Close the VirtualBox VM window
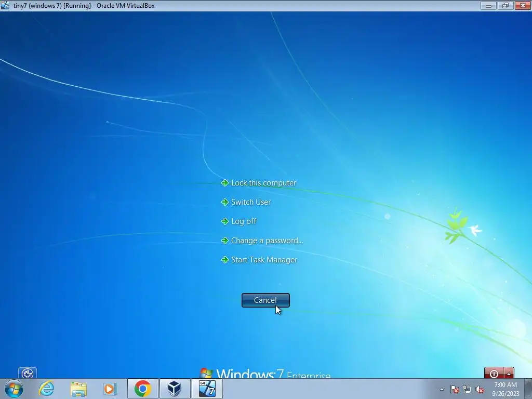This screenshot has width=532, height=399. tap(523, 5)
